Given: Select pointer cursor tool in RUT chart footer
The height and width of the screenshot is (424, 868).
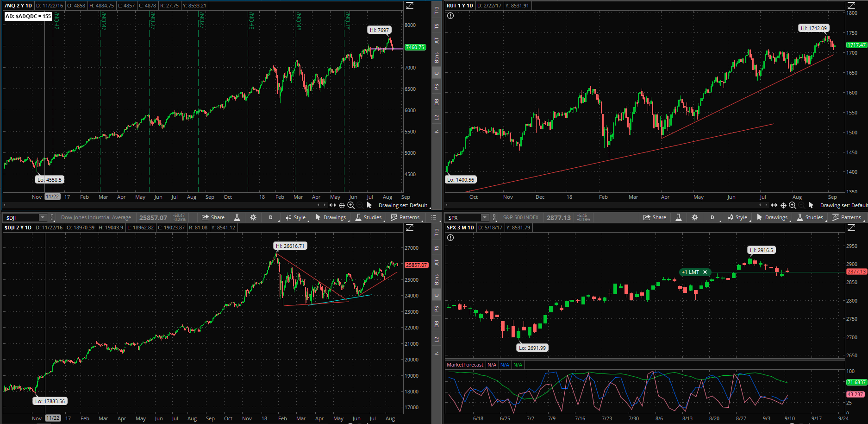Looking at the screenshot, I should (x=811, y=205).
